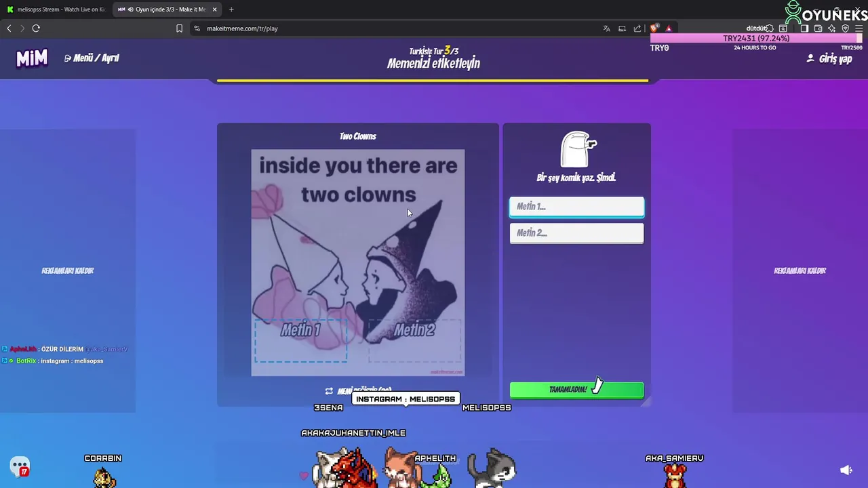
Task: Click the dütdüt extension label
Action: click(756, 28)
